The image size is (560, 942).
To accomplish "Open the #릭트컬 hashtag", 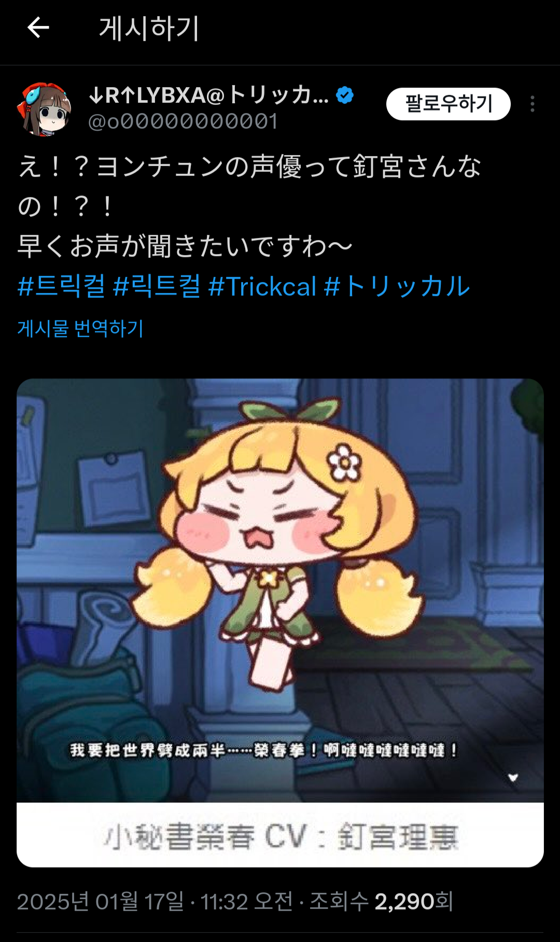I will click(x=157, y=286).
